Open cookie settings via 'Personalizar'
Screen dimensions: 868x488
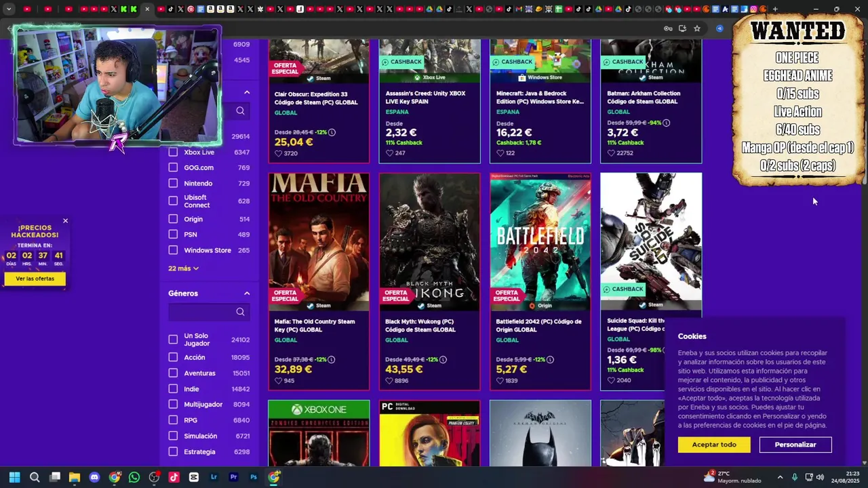795,445
